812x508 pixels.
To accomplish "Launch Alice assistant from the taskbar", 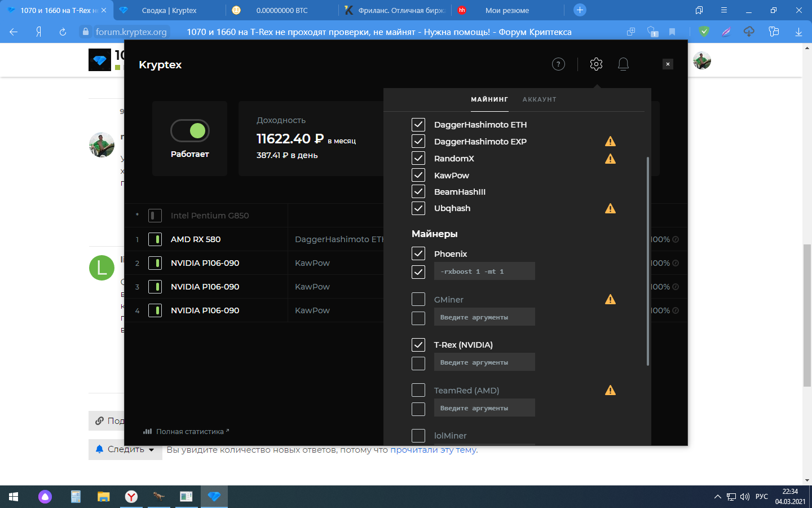I will click(x=45, y=497).
